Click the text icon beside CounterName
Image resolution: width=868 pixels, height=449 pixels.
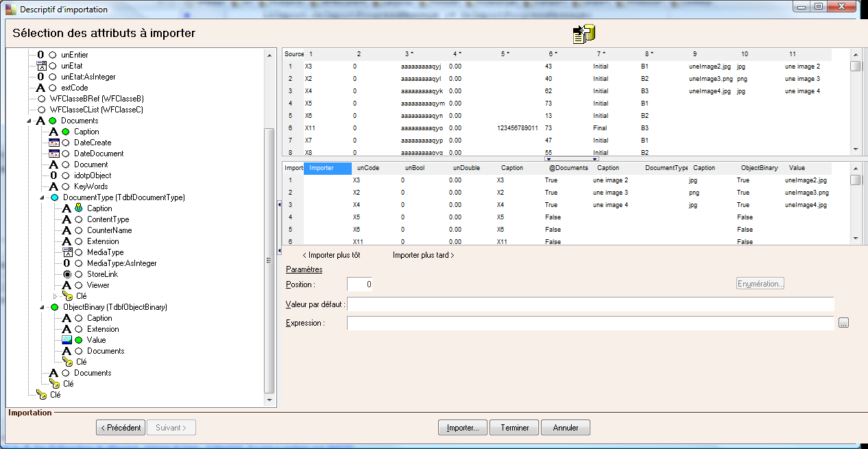coord(67,230)
